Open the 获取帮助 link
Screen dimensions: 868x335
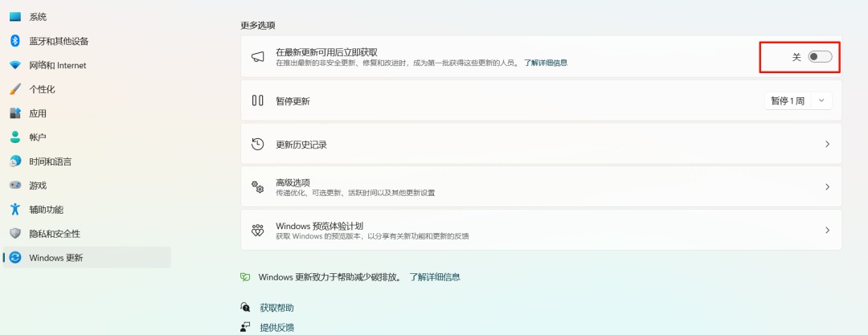pyautogui.click(x=276, y=308)
